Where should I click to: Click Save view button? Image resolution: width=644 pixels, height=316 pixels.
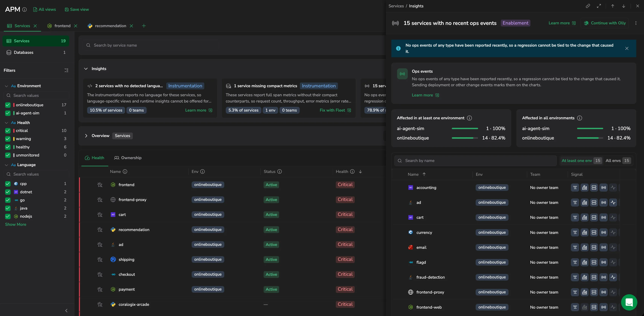(77, 9)
